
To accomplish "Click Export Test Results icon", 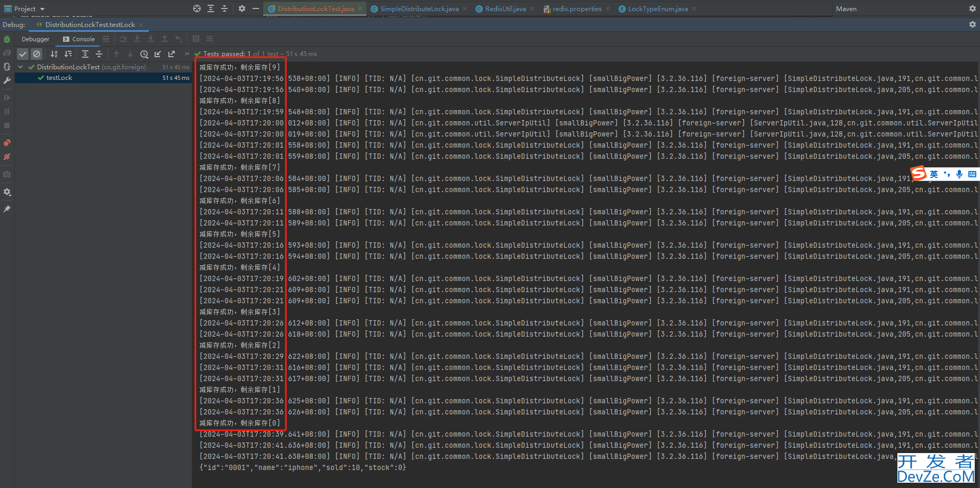I will tap(172, 54).
